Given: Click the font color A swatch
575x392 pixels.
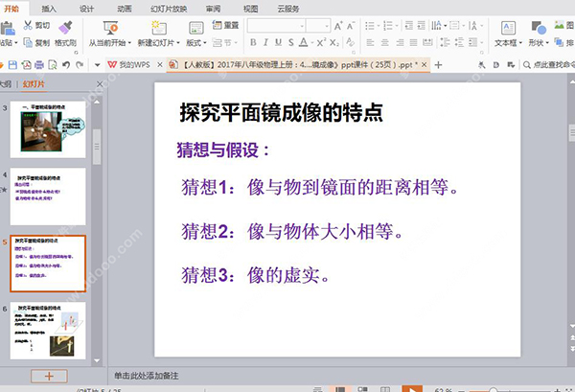Looking at the screenshot, I should (x=303, y=42).
